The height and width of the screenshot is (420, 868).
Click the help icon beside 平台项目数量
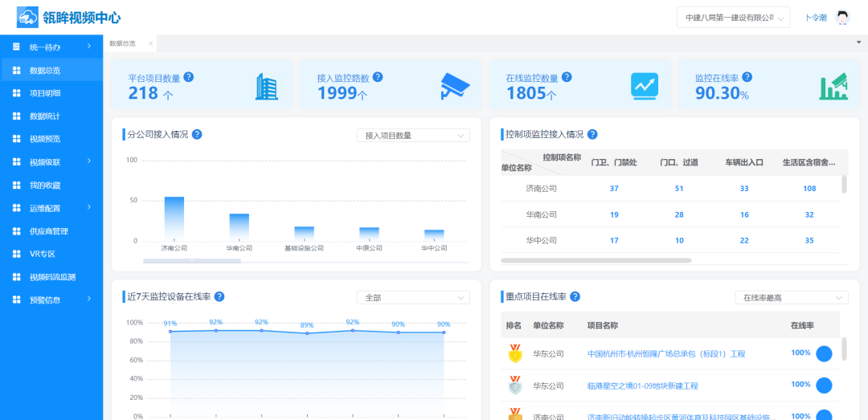pyautogui.click(x=189, y=77)
